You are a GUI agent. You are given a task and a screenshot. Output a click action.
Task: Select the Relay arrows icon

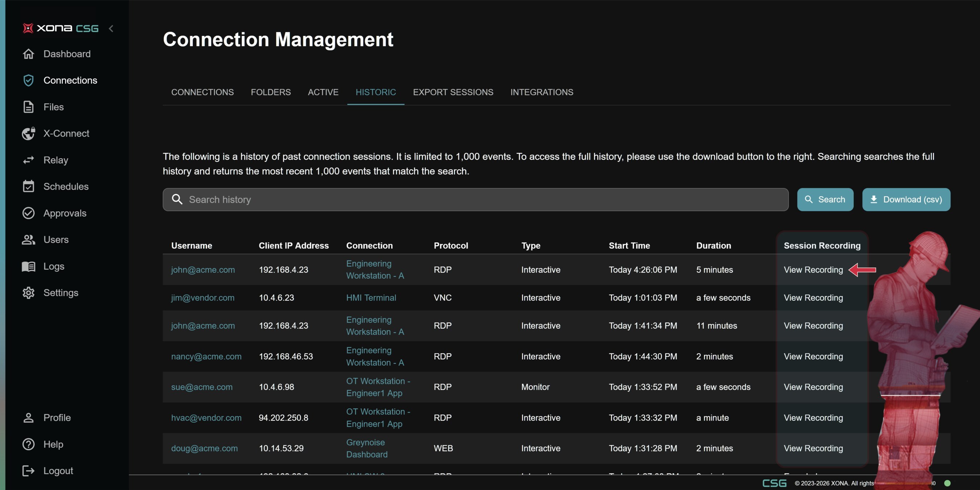tap(29, 160)
